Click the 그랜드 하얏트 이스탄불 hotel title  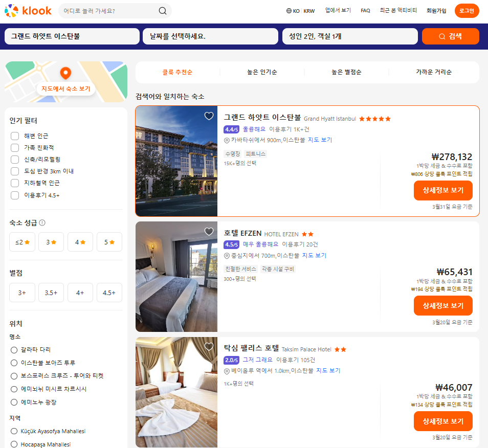(262, 118)
